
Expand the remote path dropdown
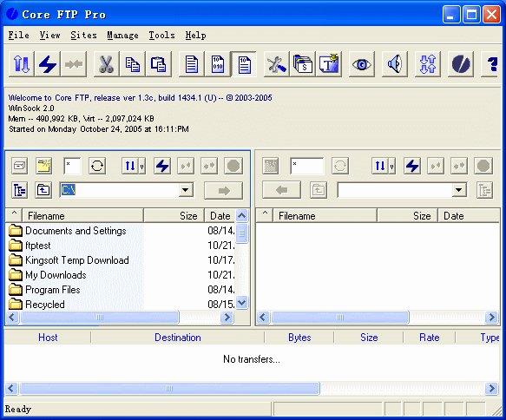459,190
